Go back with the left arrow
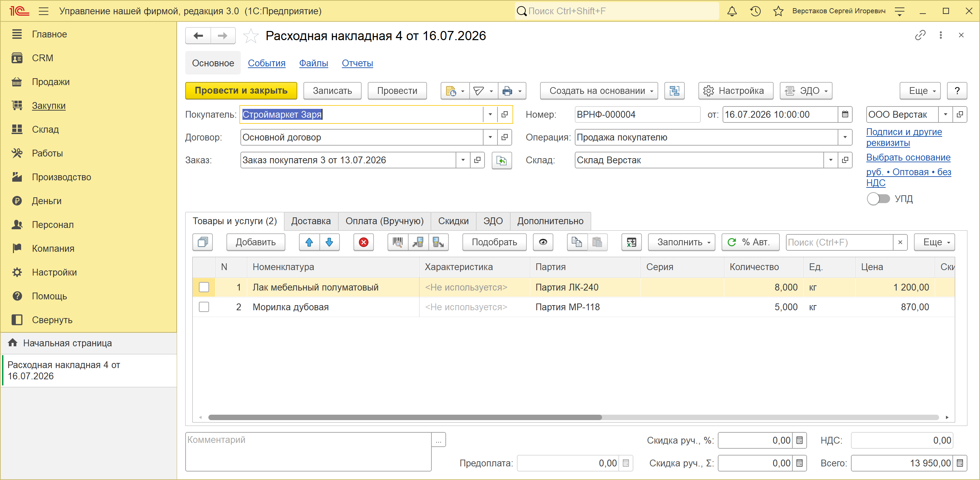This screenshot has height=480, width=980. [198, 36]
